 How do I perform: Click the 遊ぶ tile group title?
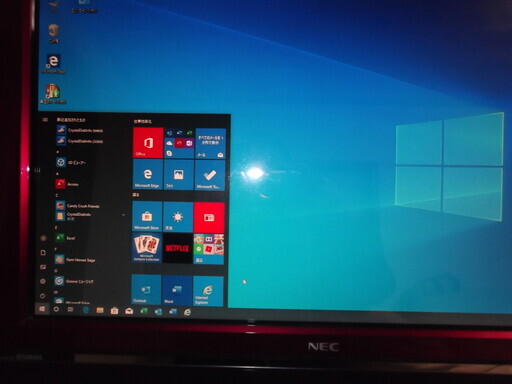136,195
